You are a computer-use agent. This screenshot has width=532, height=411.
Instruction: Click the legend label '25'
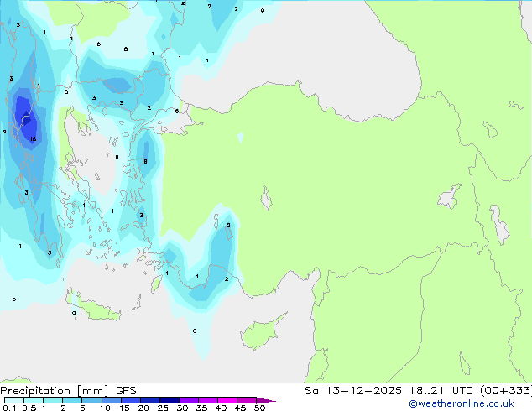[163, 408]
